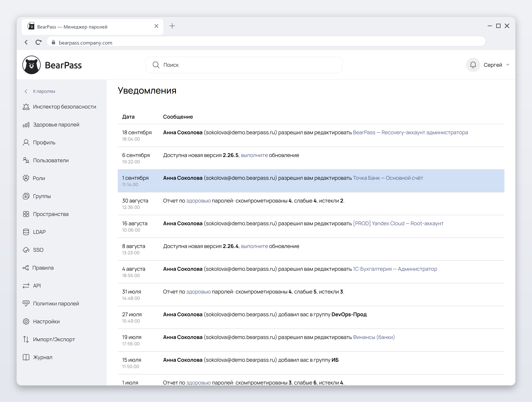Click здоровью link in 30 августа report

point(198,201)
